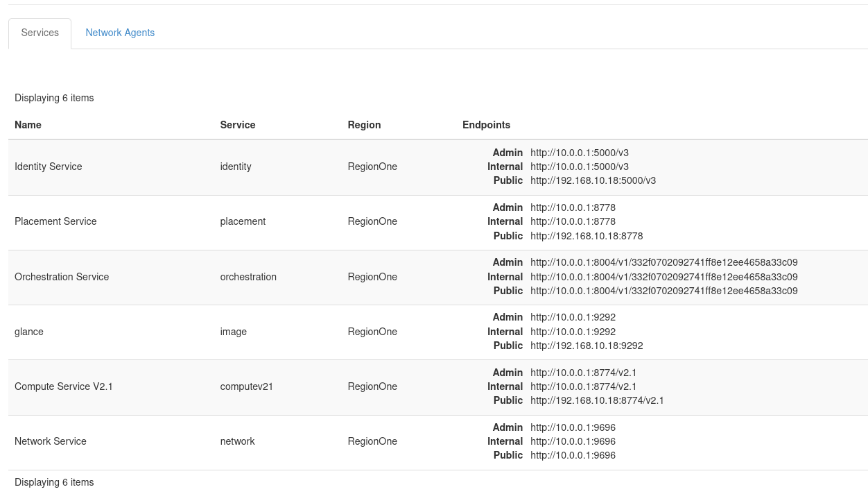868x494 pixels.
Task: Click the top "Displaying 6 items" text
Action: point(54,98)
